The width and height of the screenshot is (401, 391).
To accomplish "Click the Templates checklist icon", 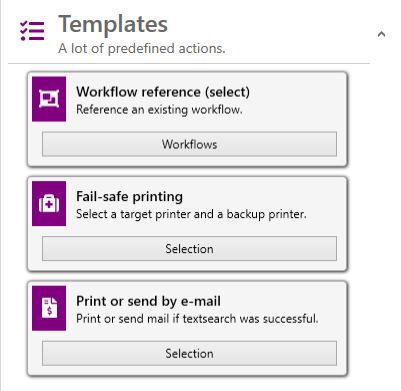I will 32,31.
